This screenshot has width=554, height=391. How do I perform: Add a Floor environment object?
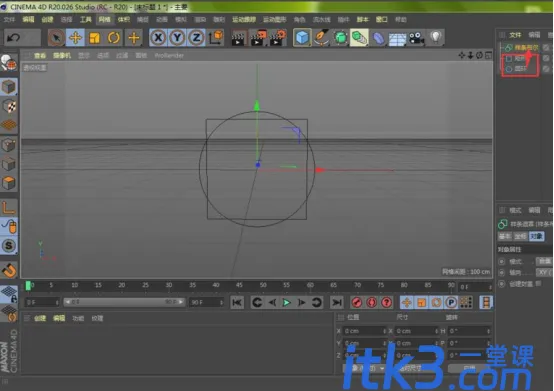(397, 38)
